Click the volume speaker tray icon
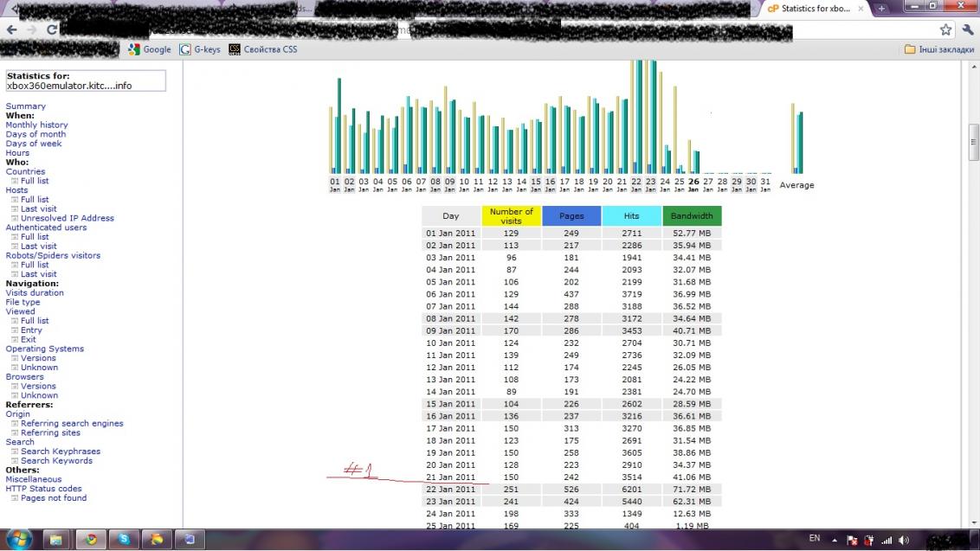This screenshot has width=980, height=551. tap(904, 541)
